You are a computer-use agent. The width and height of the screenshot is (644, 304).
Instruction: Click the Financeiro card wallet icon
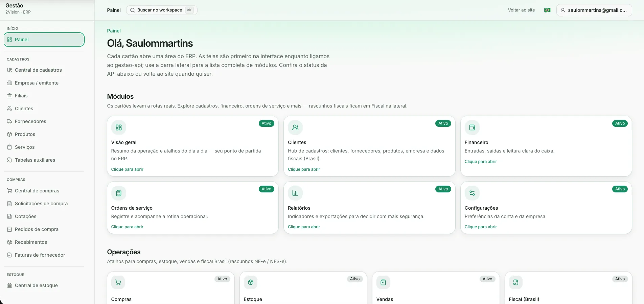(472, 127)
